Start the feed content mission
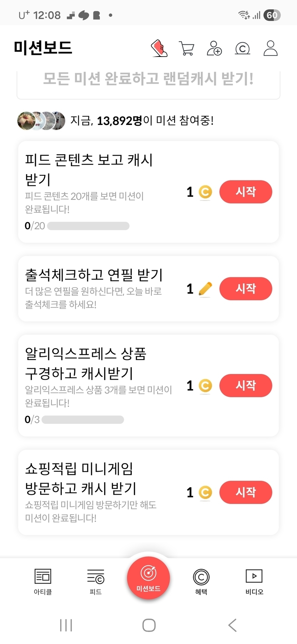This screenshot has height=644, width=297. click(245, 192)
